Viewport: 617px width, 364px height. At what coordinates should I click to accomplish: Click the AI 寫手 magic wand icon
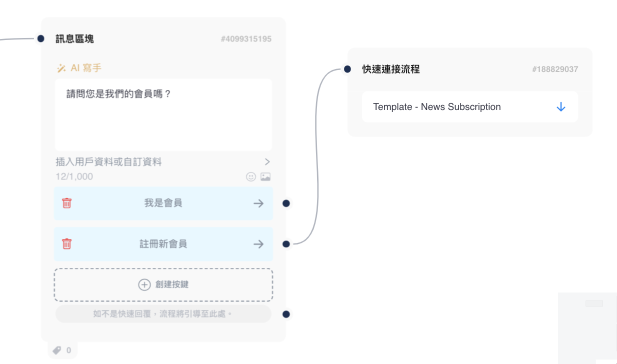(x=61, y=68)
